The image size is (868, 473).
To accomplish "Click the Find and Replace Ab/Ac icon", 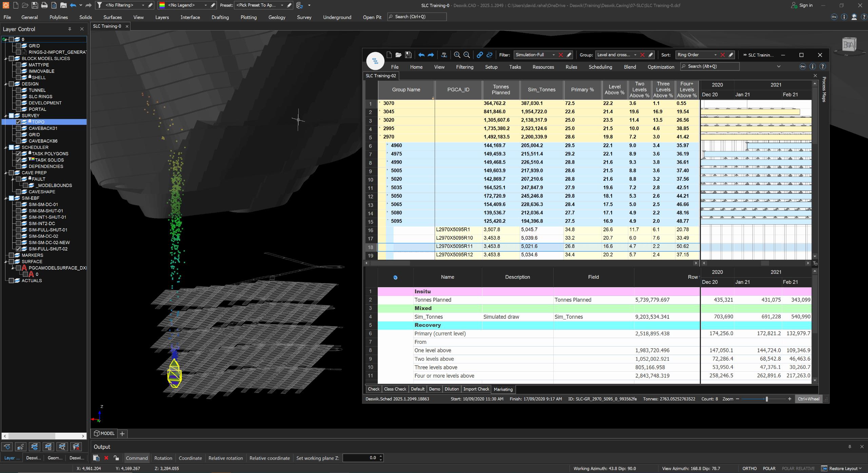I will coord(444,55).
